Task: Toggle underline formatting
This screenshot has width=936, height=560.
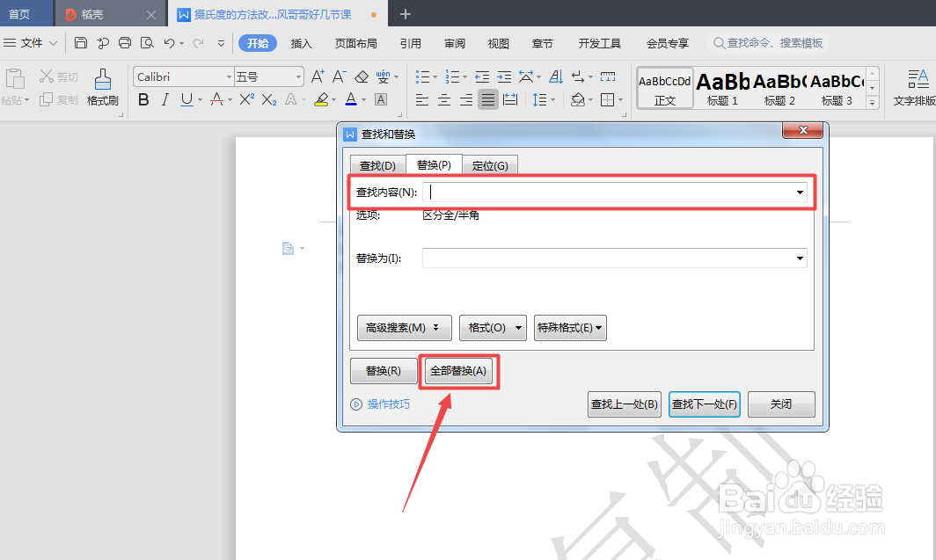Action: click(x=186, y=99)
